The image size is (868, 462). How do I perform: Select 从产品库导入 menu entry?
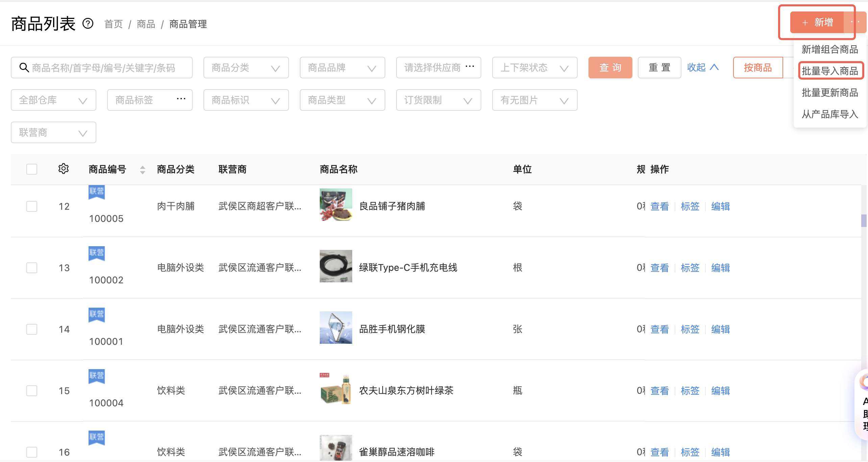pos(830,114)
